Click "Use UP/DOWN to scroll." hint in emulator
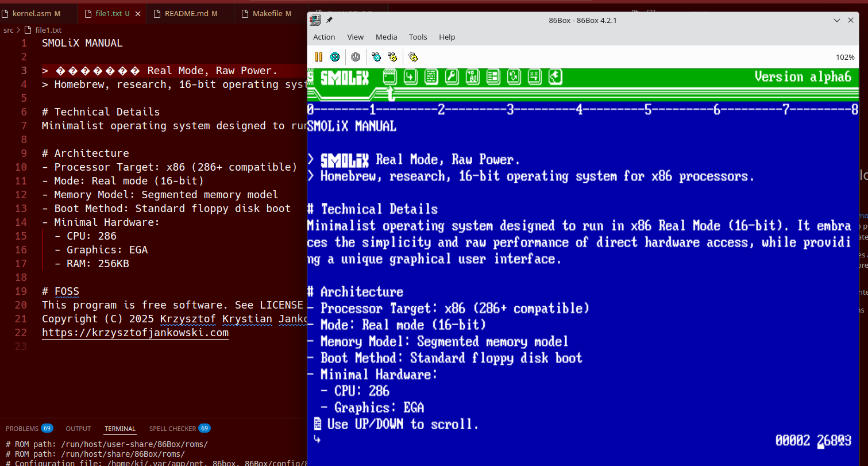868x466 pixels. coord(403,425)
